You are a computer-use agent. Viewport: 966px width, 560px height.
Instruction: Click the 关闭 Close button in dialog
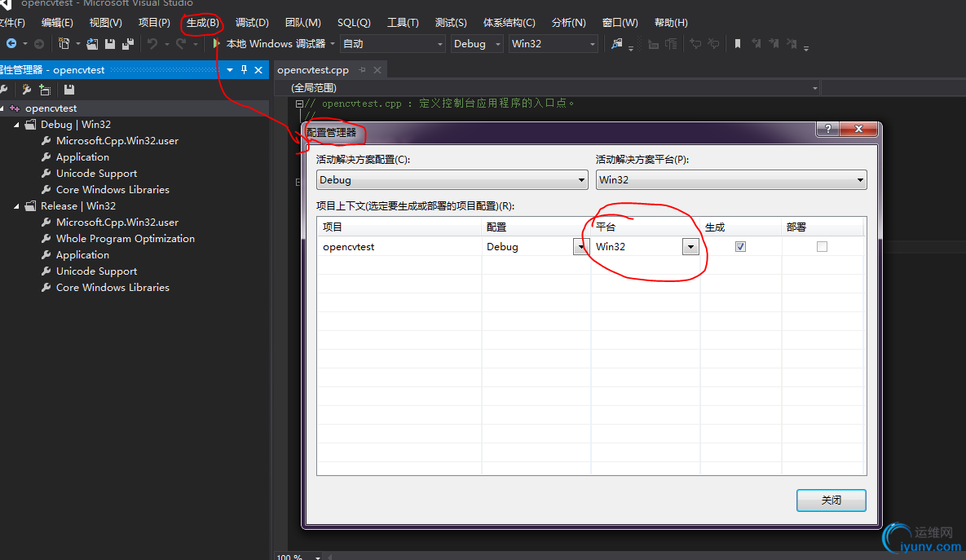click(831, 500)
